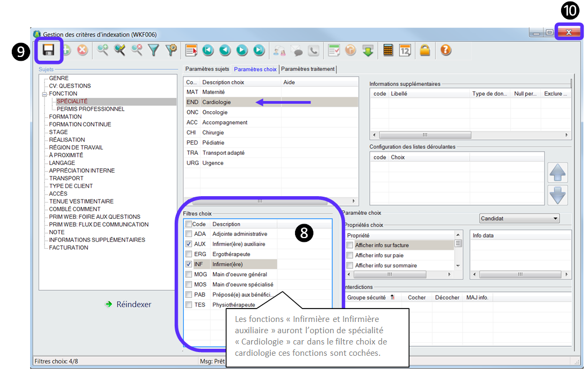The width and height of the screenshot is (588, 373).
Task: Click the Réindexer button
Action: (128, 304)
